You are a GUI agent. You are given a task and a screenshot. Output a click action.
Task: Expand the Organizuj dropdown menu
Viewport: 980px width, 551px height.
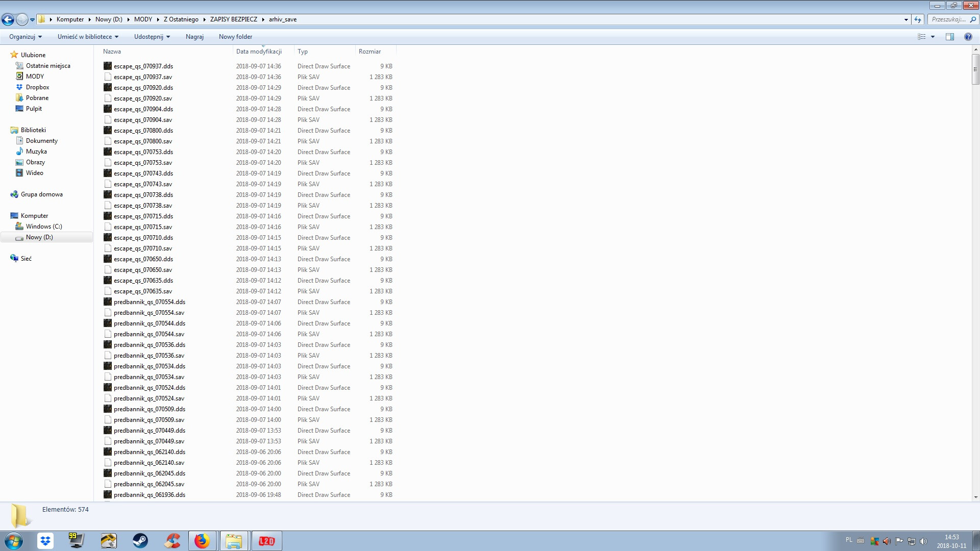pos(25,37)
